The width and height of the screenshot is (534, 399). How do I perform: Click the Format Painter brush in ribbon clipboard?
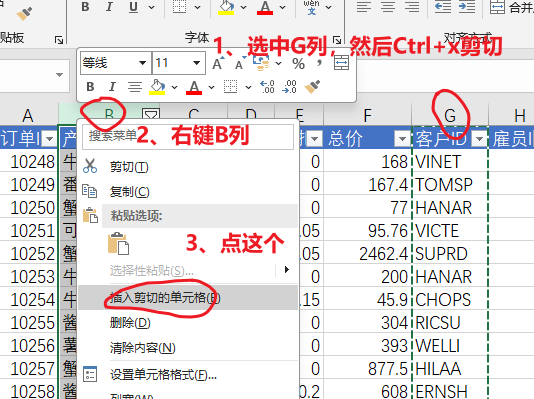coord(24,14)
